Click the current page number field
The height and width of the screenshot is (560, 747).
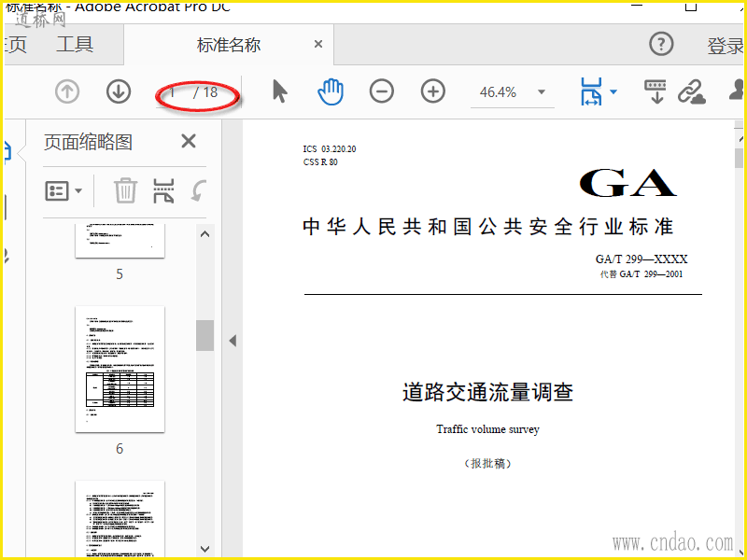click(174, 92)
